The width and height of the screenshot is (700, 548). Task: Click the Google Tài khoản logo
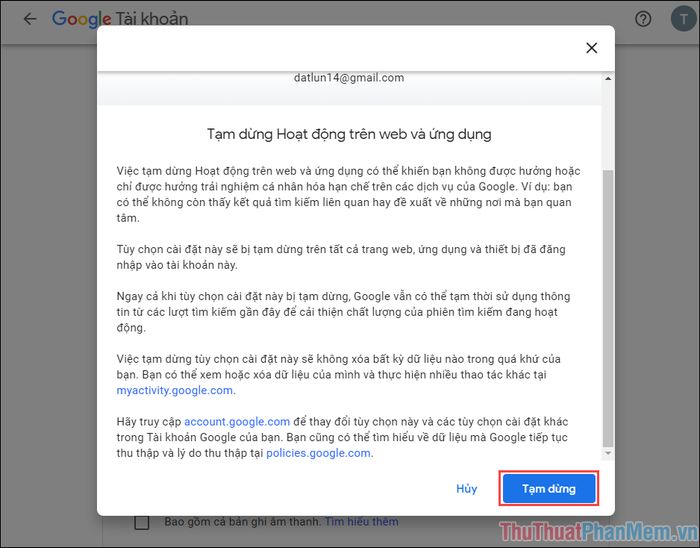[120, 19]
